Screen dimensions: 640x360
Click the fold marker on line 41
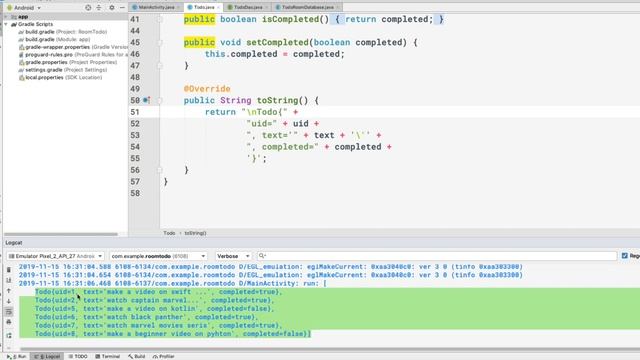point(160,19)
